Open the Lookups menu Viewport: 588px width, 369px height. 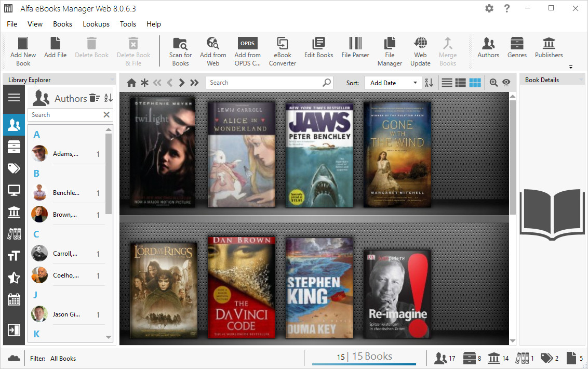click(96, 24)
